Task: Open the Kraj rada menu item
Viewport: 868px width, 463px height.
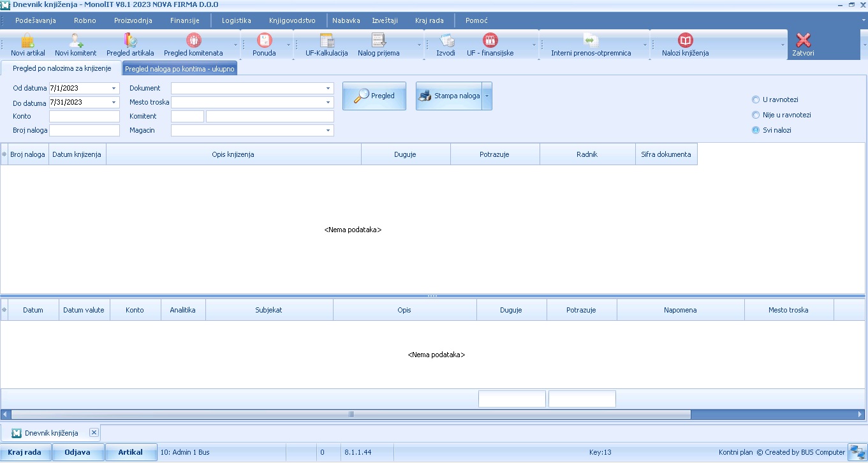Action: pyautogui.click(x=429, y=20)
